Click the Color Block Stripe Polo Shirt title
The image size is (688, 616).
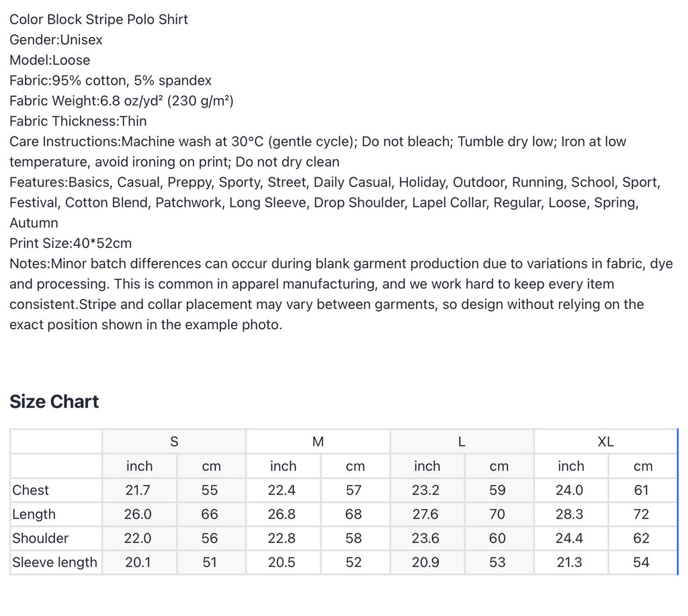[99, 19]
